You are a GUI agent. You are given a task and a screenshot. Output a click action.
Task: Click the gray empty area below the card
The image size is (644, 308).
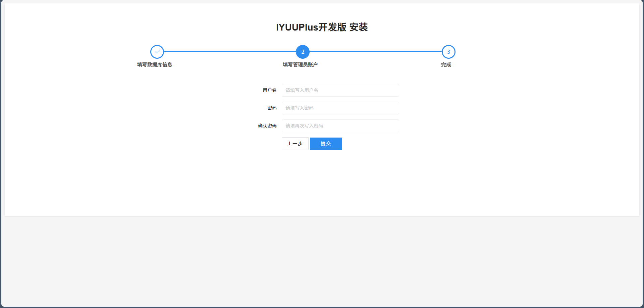pyautogui.click(x=322, y=262)
